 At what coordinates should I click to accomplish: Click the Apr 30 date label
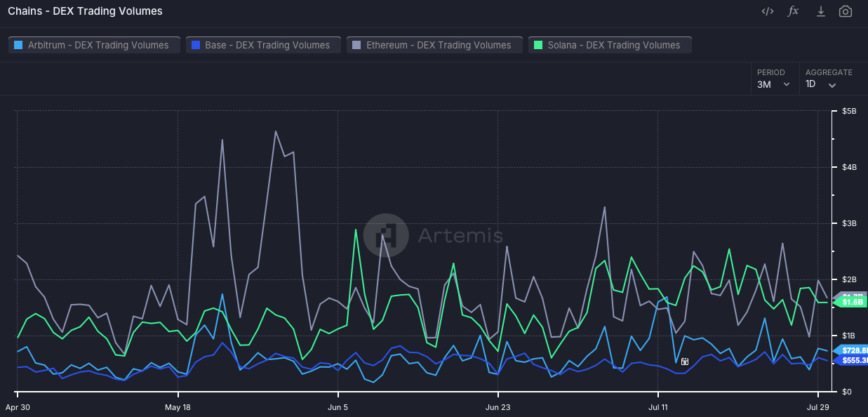pyautogui.click(x=18, y=407)
